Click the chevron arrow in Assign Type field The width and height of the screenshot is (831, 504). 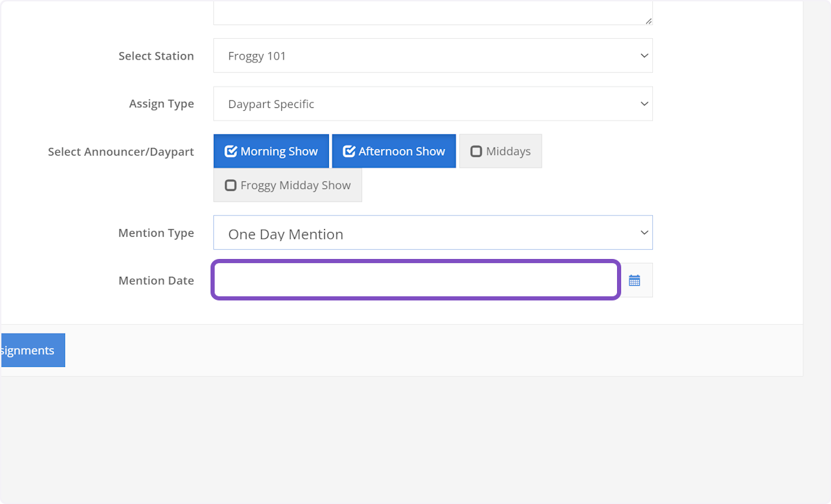[x=644, y=104]
